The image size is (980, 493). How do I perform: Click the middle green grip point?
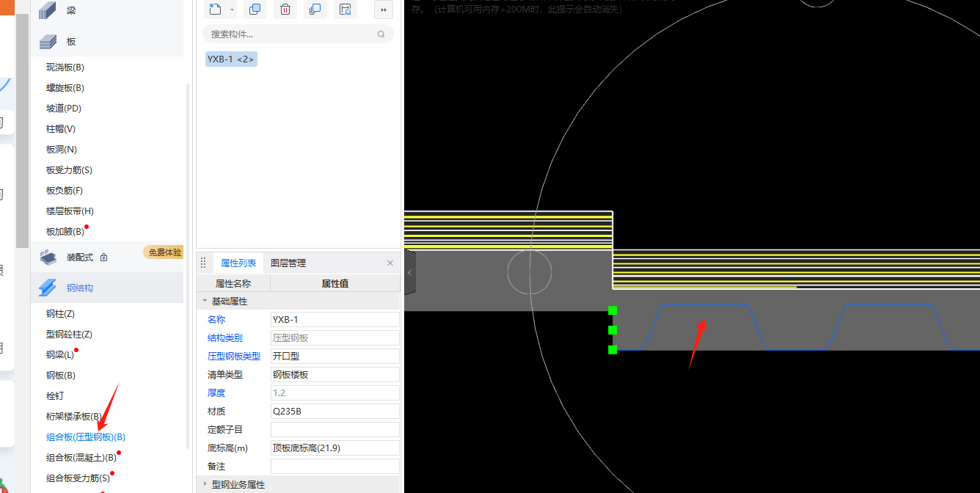tap(612, 330)
